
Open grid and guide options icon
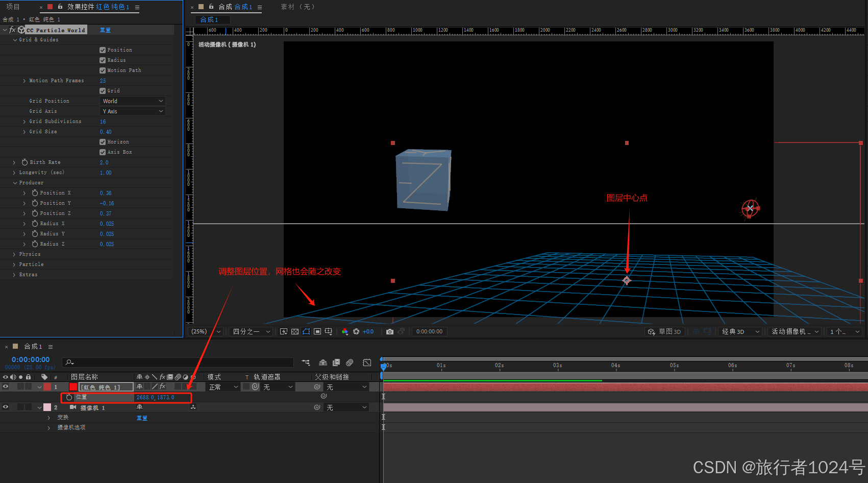tap(329, 332)
